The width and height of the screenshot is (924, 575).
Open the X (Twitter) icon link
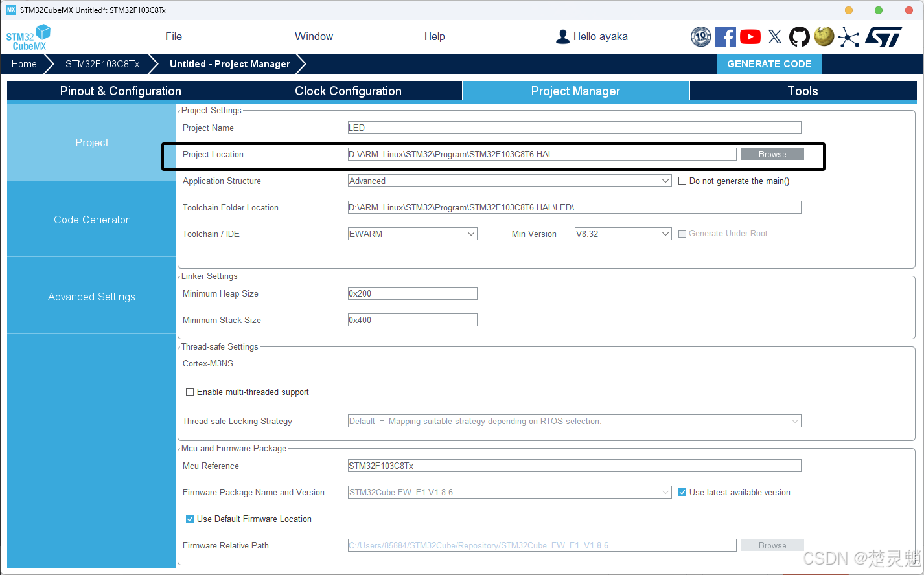point(775,37)
